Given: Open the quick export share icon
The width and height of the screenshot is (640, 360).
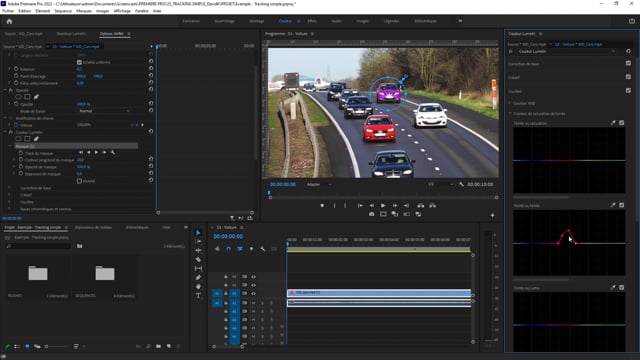Looking at the screenshot, I should 631,21.
